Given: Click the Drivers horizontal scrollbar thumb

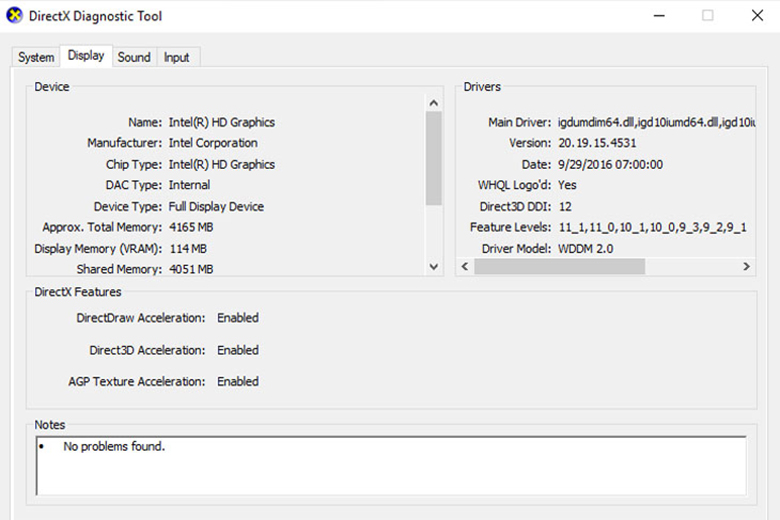Looking at the screenshot, I should click(559, 267).
